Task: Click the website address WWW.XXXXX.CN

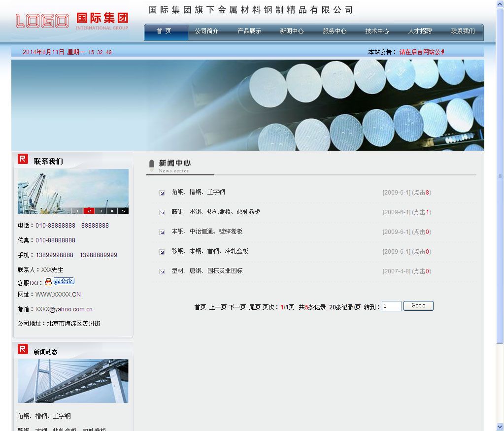Action: click(58, 295)
